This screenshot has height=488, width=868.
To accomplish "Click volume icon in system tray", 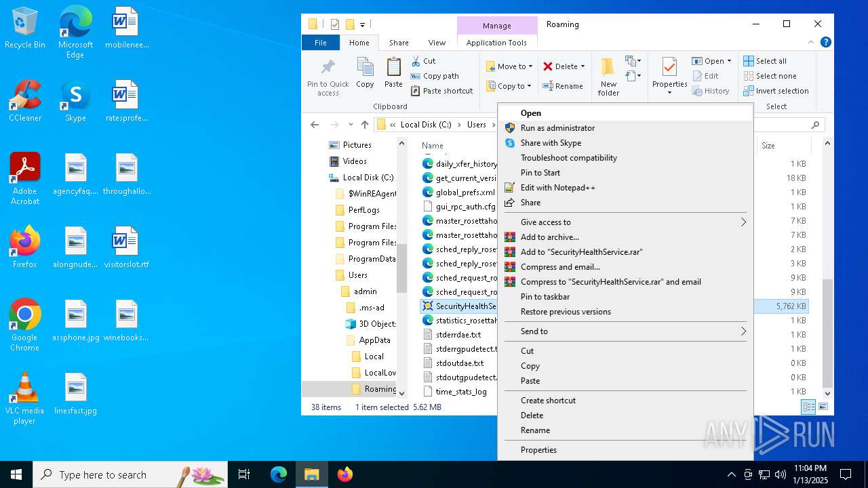I will tap(781, 474).
